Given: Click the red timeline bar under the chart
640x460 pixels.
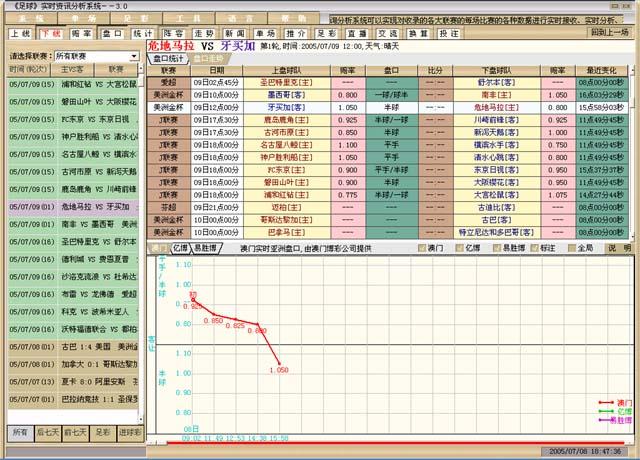Looking at the screenshot, I should coord(395,442).
